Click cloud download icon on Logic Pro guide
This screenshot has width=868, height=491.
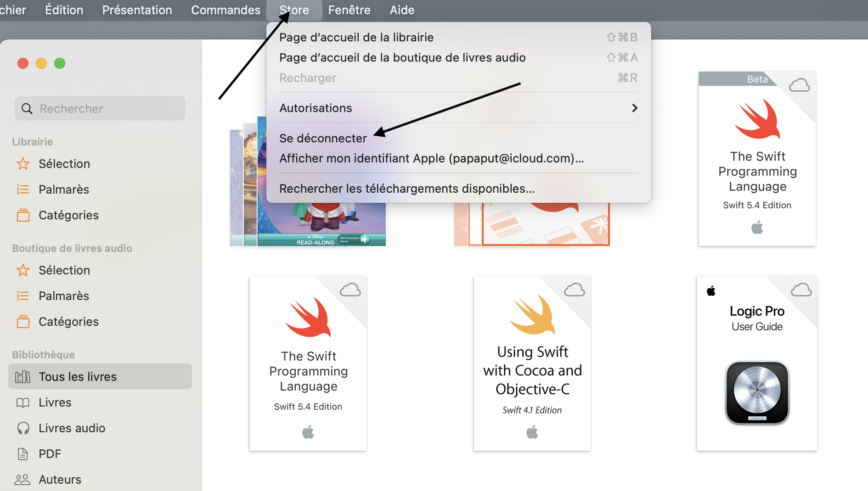tap(801, 290)
